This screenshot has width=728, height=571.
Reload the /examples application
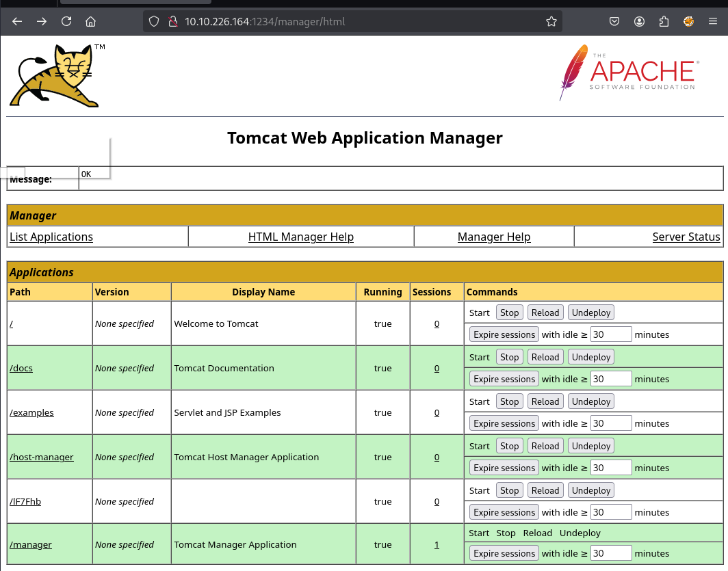click(545, 401)
